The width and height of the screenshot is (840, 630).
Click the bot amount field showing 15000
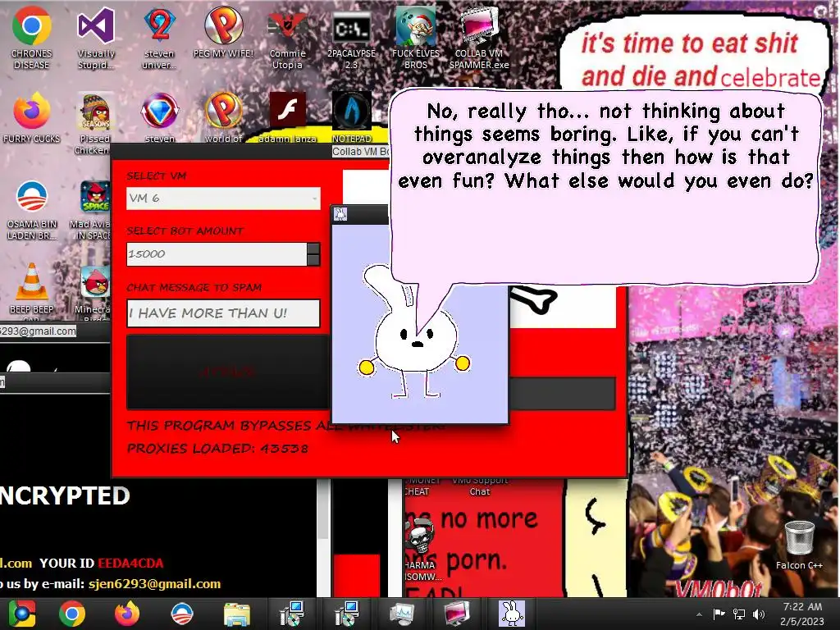217,254
